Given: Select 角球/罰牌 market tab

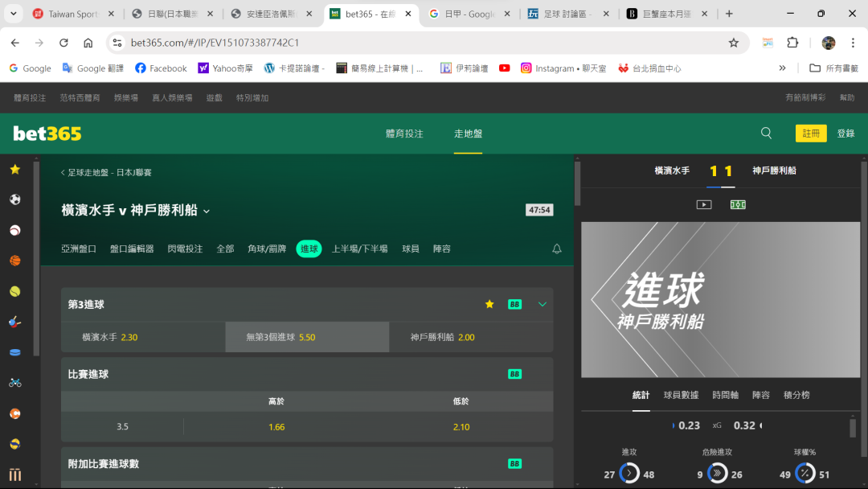Looking at the screenshot, I should pyautogui.click(x=267, y=249).
